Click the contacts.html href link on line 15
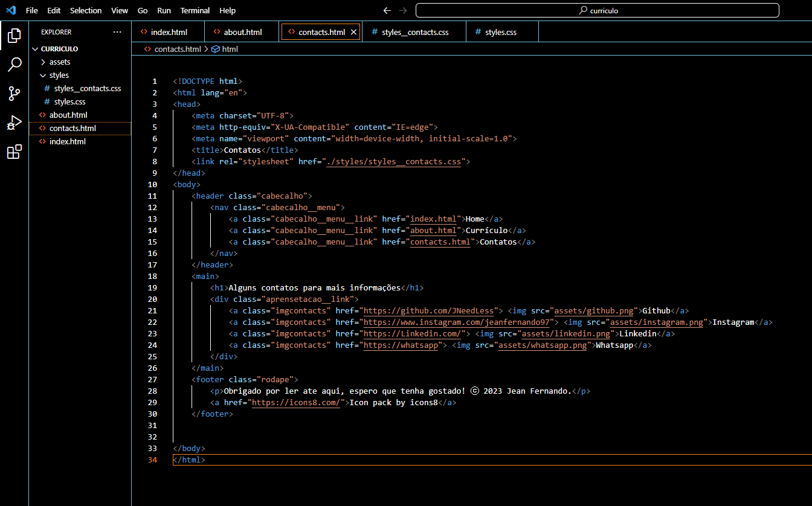The width and height of the screenshot is (812, 506). click(440, 242)
